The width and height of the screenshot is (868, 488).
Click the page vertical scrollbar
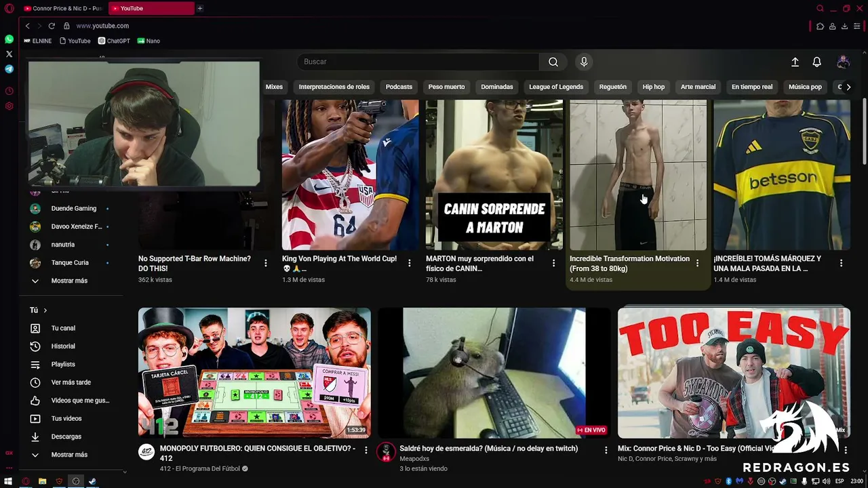coord(864,131)
